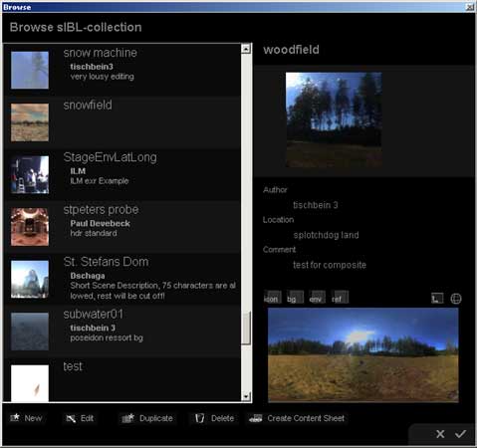Select the StageEnvLatLong list entry
The width and height of the screenshot is (477, 448).
[122, 174]
